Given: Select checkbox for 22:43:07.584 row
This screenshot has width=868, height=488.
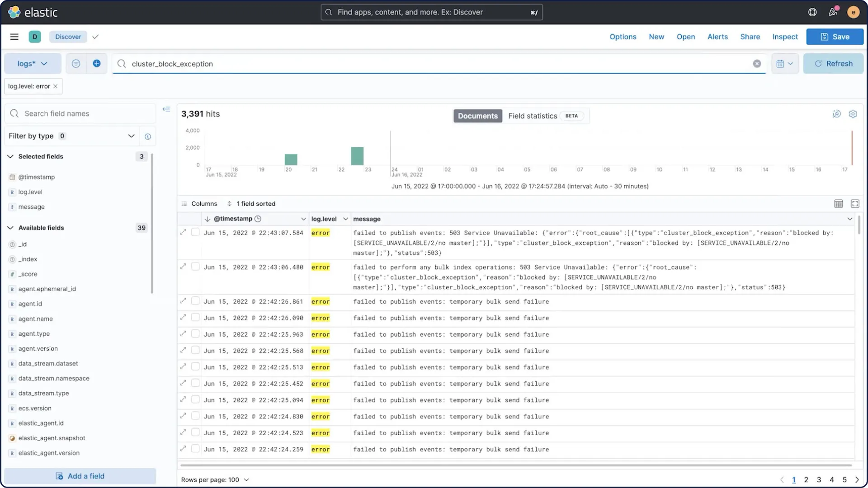Looking at the screenshot, I should pyautogui.click(x=195, y=232).
